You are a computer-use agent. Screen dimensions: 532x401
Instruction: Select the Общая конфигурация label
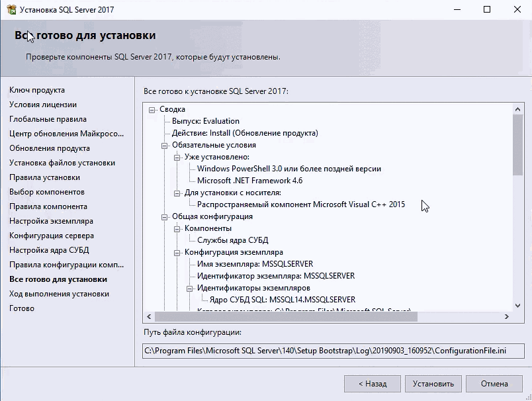tap(212, 216)
